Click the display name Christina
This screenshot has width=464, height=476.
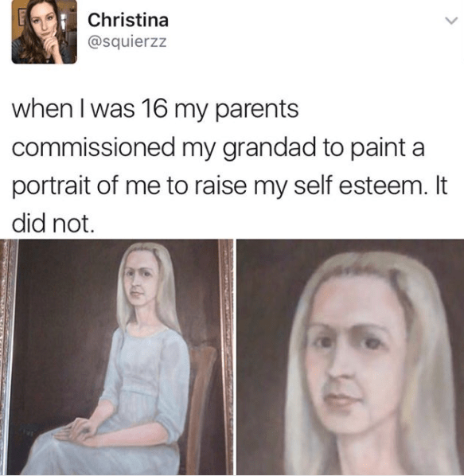(x=128, y=20)
